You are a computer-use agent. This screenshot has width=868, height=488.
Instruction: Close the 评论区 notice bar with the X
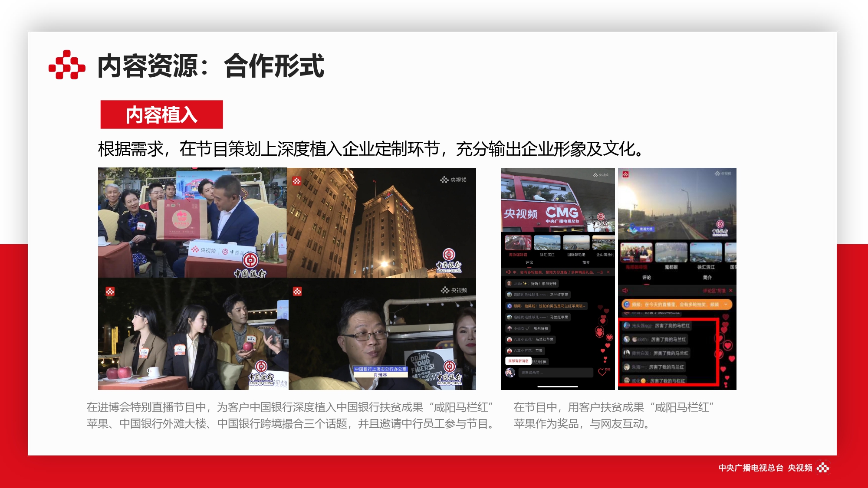[731, 290]
